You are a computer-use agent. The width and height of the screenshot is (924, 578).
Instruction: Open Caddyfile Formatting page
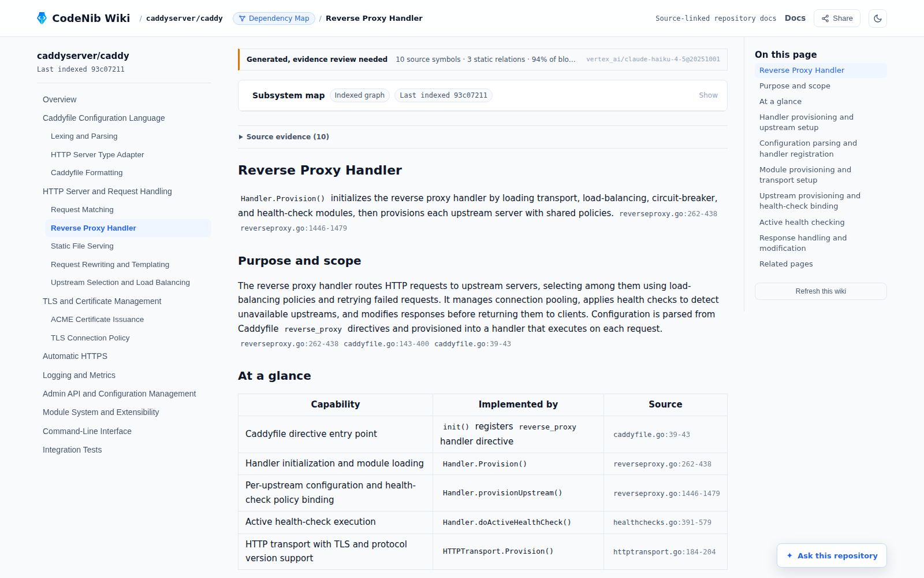[x=87, y=173]
